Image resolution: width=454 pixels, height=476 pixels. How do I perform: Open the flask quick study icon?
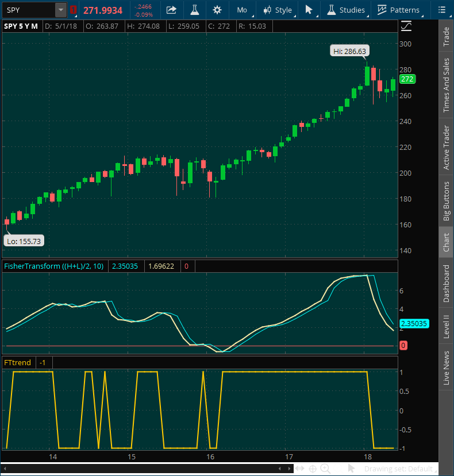point(194,10)
